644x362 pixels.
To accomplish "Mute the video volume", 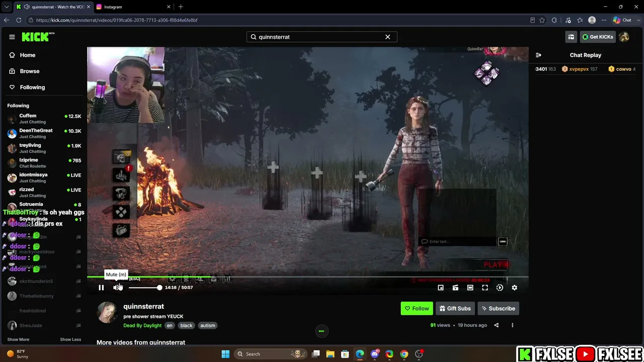I will (x=117, y=288).
